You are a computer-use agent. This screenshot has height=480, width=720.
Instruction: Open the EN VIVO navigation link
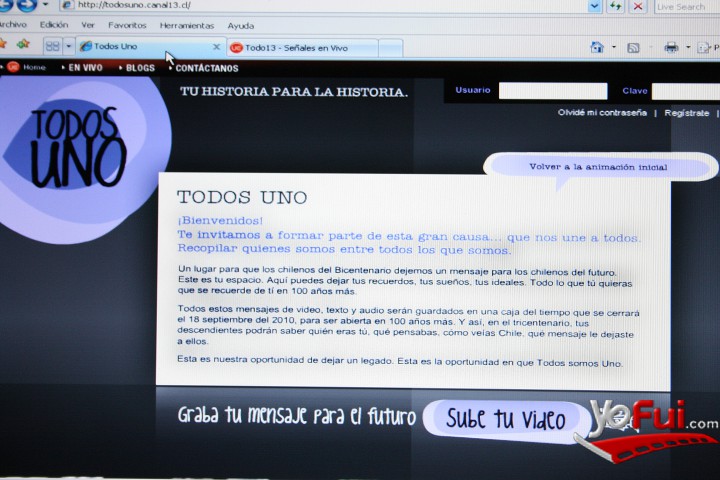coord(85,68)
